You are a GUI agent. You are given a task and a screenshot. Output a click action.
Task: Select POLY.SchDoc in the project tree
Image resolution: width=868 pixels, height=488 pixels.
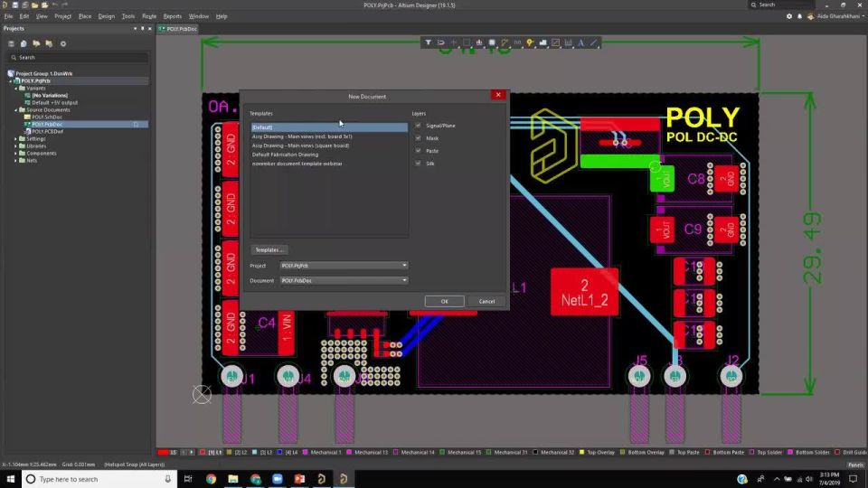[x=46, y=117]
